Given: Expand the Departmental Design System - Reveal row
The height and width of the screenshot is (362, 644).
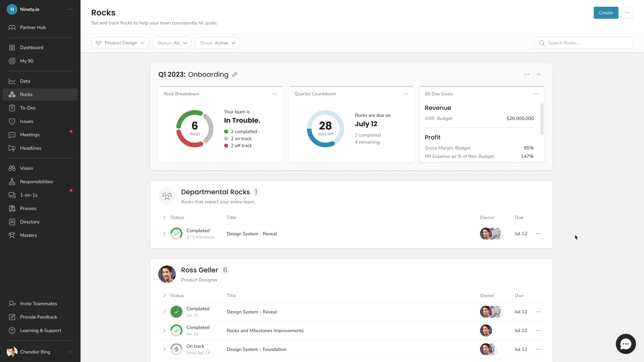Looking at the screenshot, I should 164,234.
